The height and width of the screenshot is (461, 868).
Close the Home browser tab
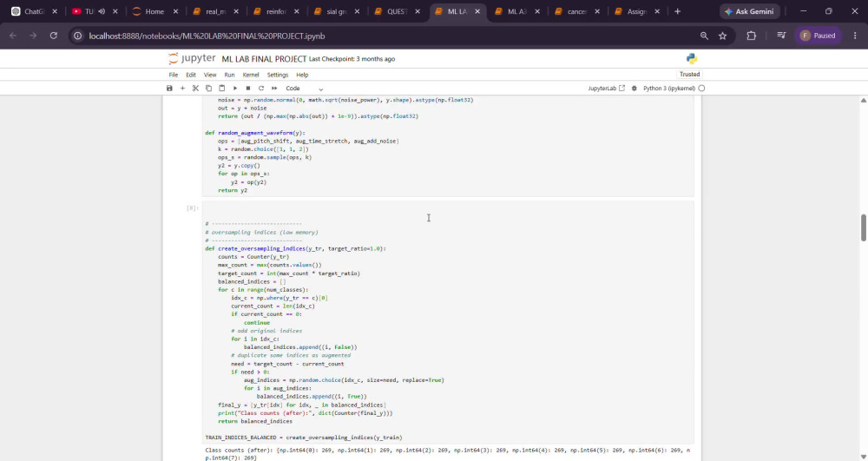click(175, 11)
